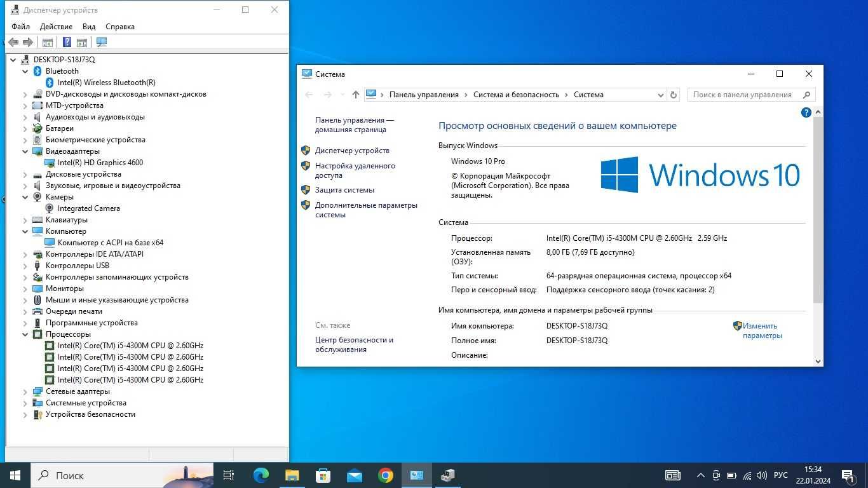Open Настройка удаленного доступа link

coord(355,170)
